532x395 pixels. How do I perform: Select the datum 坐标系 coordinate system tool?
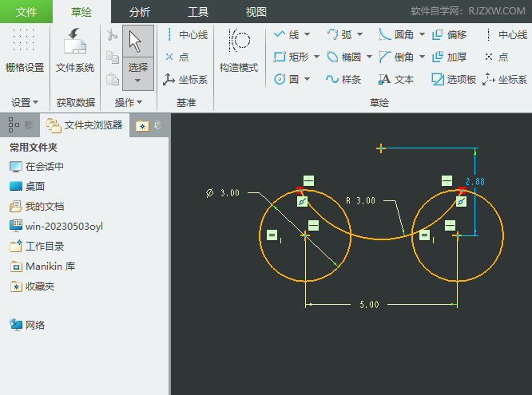pos(185,80)
